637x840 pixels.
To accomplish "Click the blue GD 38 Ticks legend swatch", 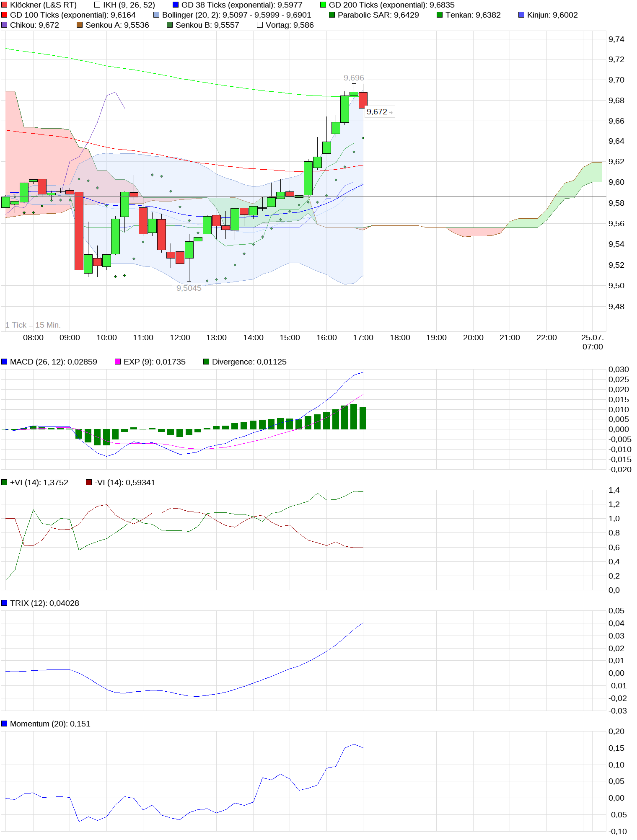I will click(x=176, y=5).
